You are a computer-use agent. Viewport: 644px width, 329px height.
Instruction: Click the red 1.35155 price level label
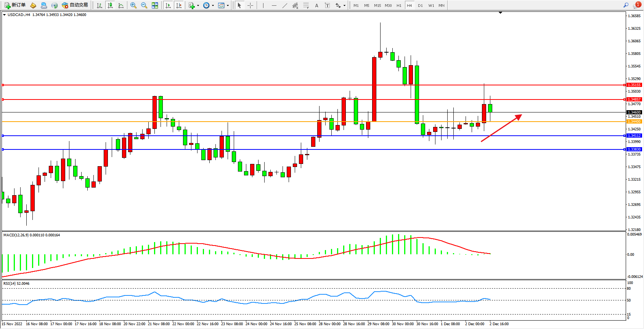point(634,85)
